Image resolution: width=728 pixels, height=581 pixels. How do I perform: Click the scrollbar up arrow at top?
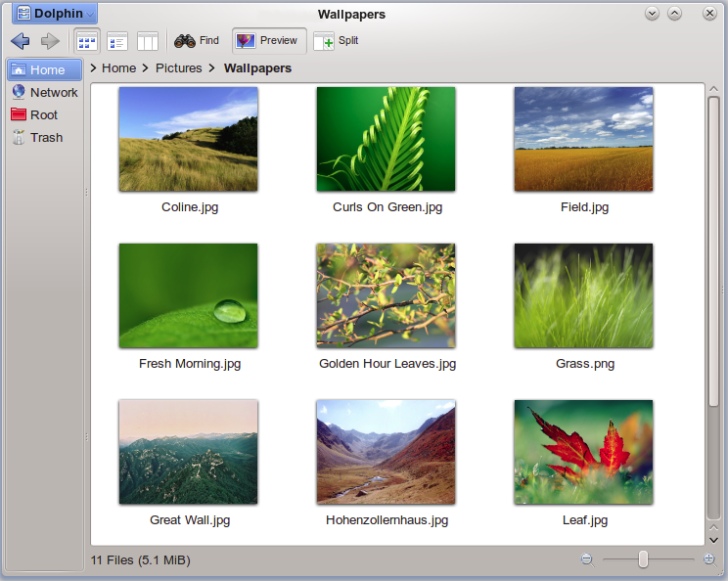(713, 89)
